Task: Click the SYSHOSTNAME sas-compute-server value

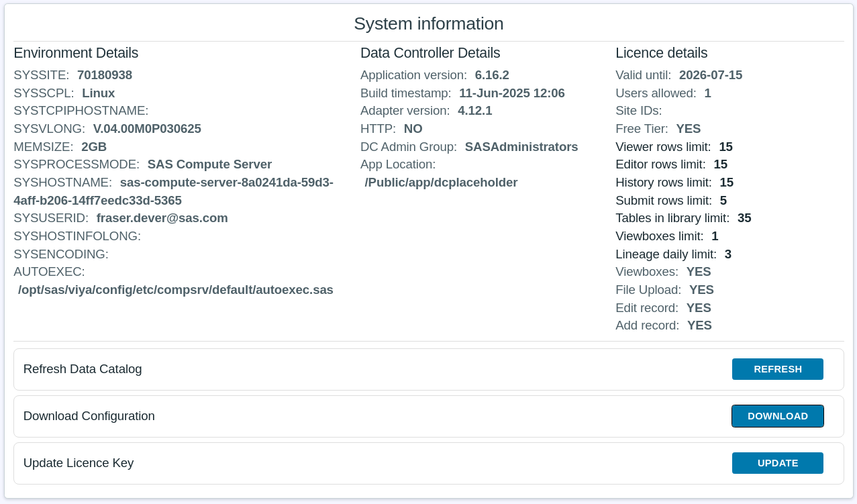Action: point(226,183)
